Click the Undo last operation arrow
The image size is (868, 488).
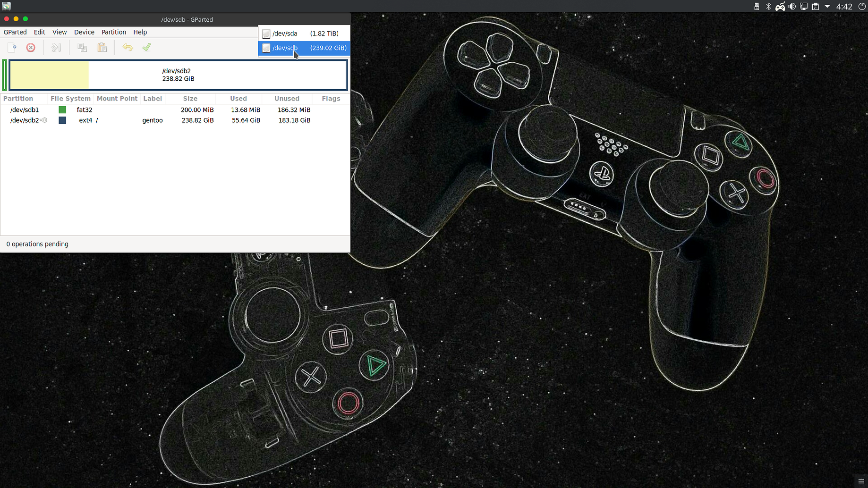pos(128,47)
